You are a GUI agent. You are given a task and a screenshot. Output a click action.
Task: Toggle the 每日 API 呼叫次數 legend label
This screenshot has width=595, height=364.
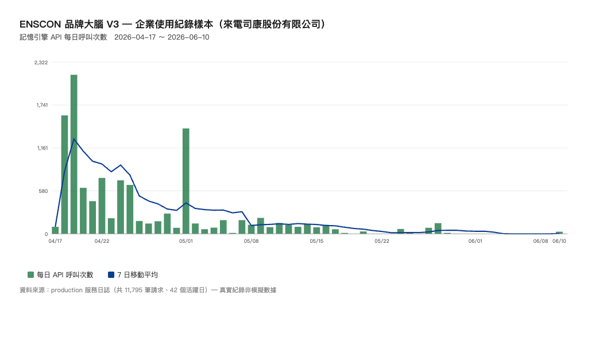tap(65, 275)
